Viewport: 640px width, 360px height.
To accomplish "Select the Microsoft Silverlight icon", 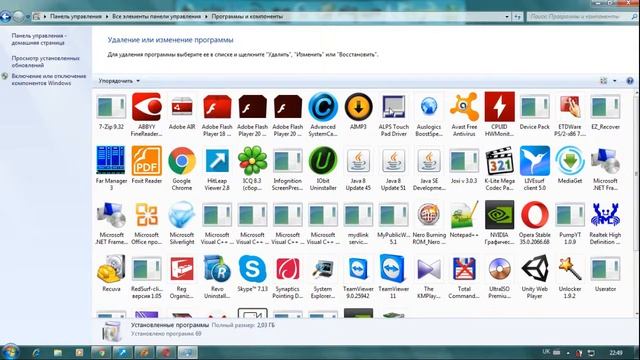I will [182, 215].
